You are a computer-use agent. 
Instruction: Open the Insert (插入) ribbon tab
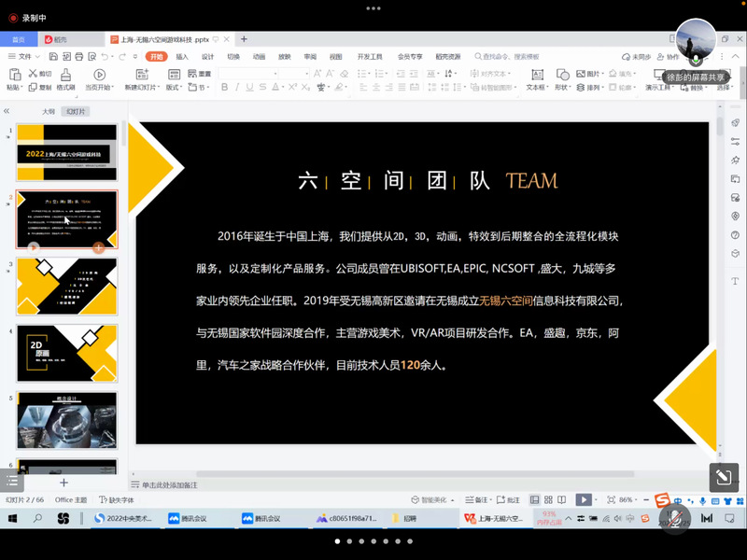(182, 57)
